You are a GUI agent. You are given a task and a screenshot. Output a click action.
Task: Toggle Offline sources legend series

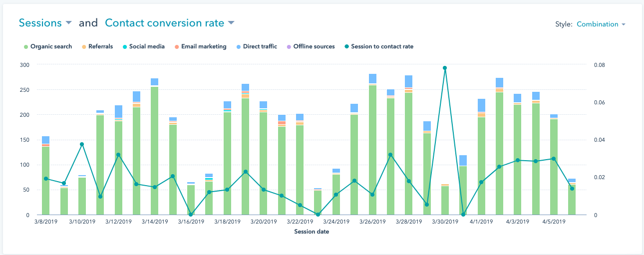[311, 46]
